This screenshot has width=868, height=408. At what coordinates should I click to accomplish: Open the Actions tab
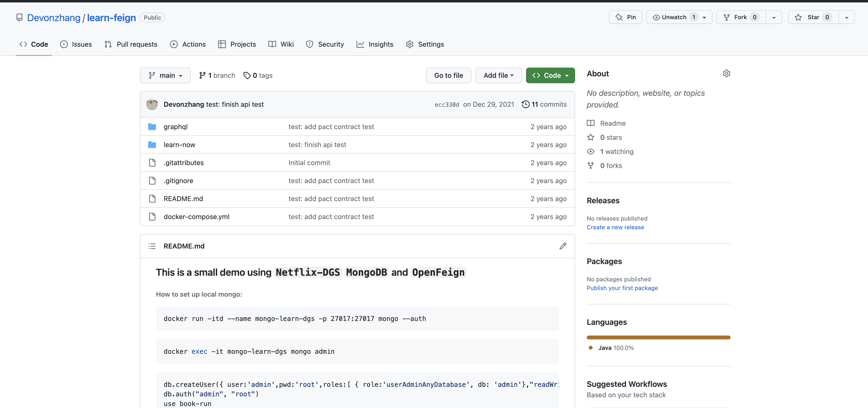[x=188, y=44]
